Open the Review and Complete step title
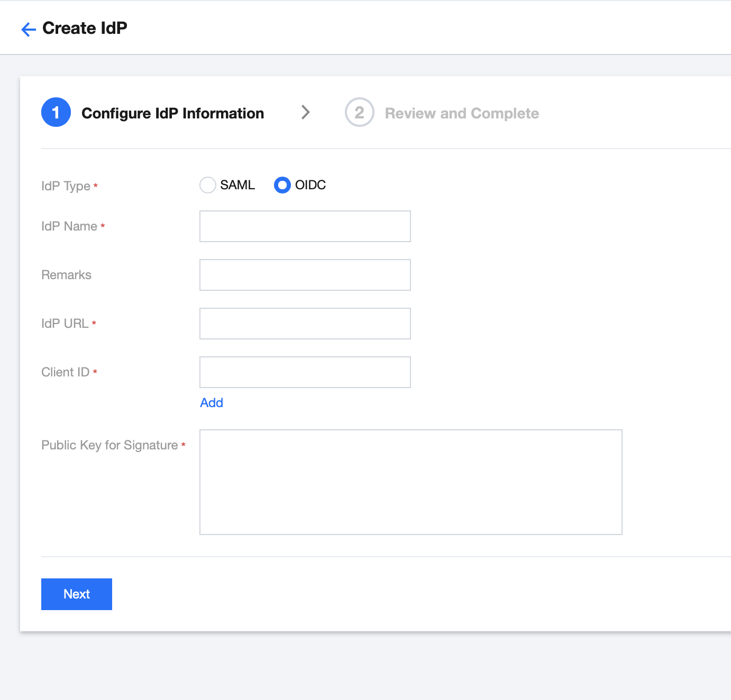 462,113
